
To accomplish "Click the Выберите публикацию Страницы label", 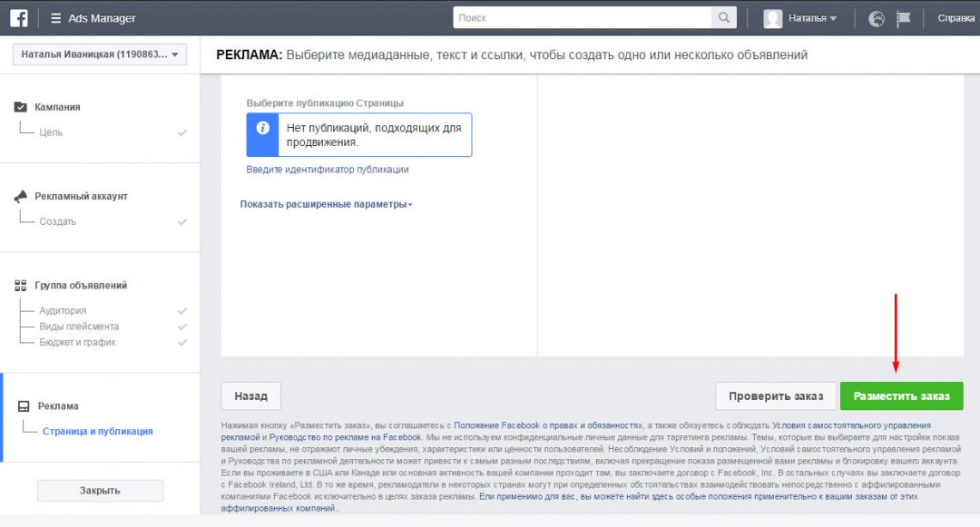I will [325, 103].
